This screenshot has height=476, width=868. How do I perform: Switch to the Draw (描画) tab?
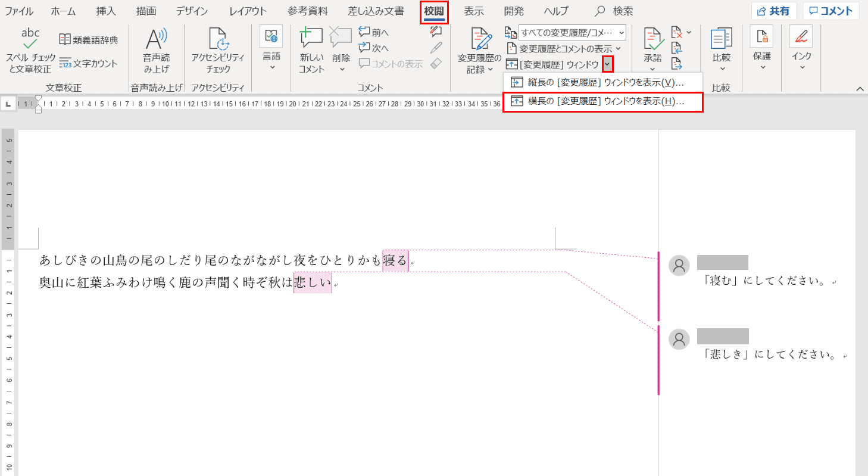click(x=146, y=11)
